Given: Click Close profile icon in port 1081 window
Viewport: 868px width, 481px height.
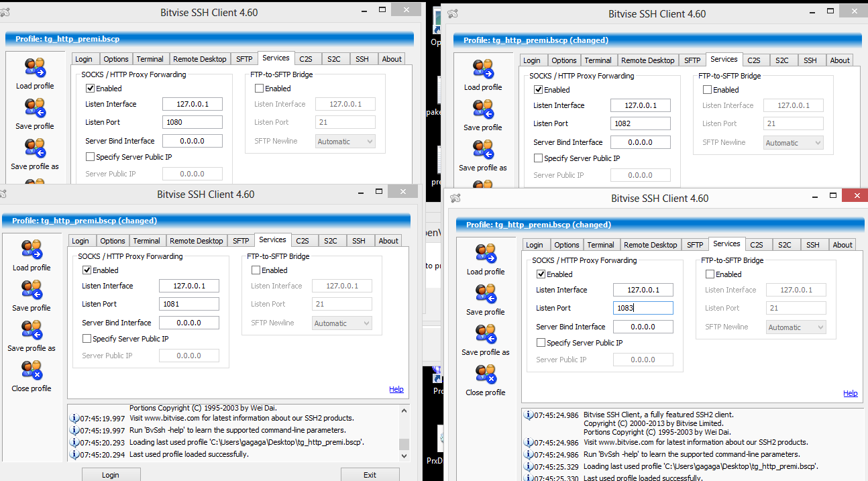Looking at the screenshot, I should coord(32,371).
